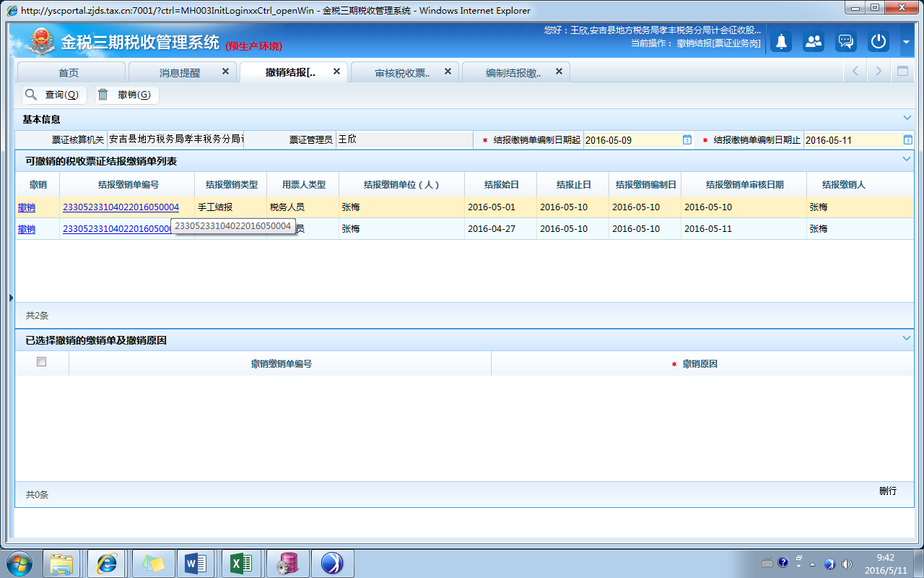Open the Excel taskbar icon
Viewport: 924px width, 578px height.
click(x=241, y=563)
